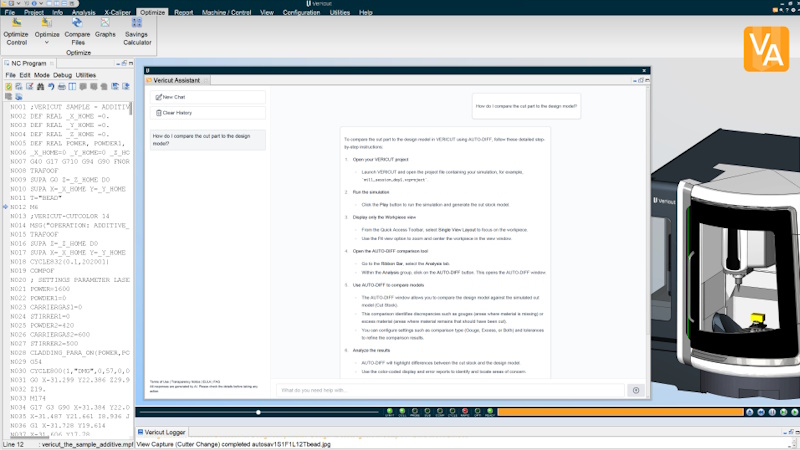Click the split columns view icon
The image size is (800, 450).
[72, 87]
